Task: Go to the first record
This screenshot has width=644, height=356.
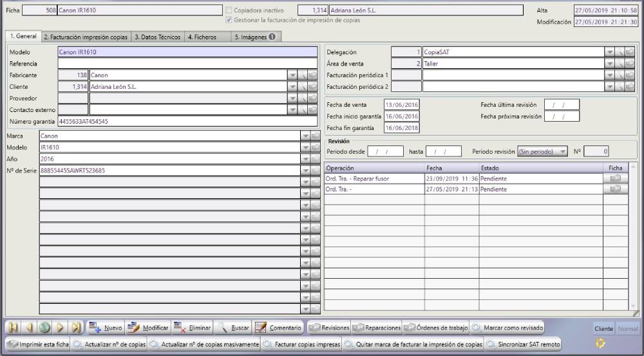Action: (13, 328)
